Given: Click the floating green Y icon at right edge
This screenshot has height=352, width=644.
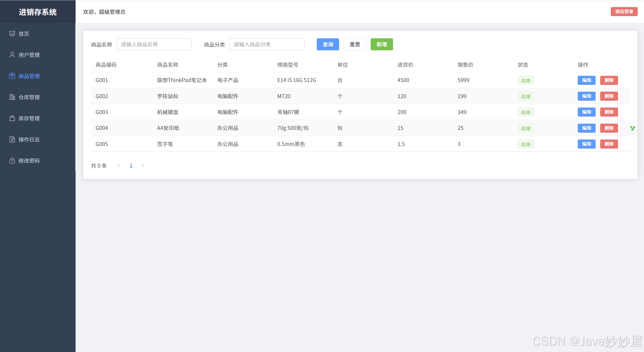Looking at the screenshot, I should pos(632,128).
